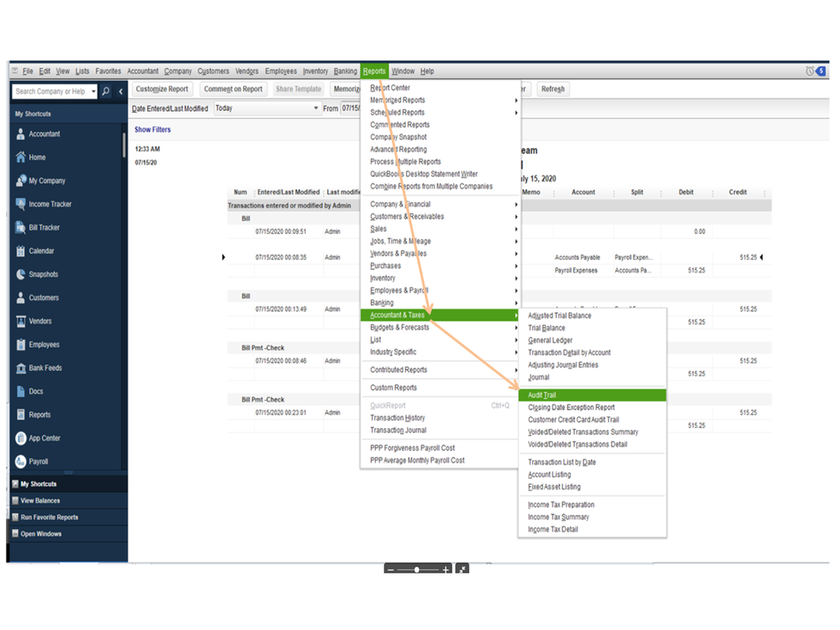Open the Accountant shortcut icon

click(20, 134)
